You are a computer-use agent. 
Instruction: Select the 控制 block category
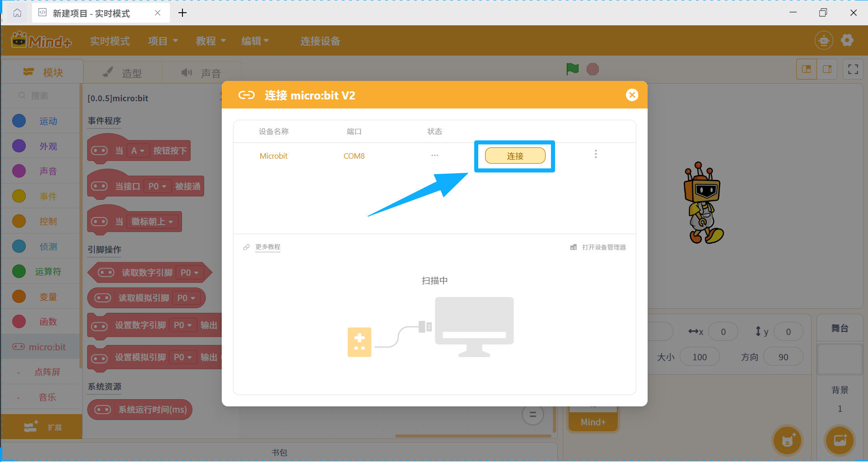click(x=41, y=221)
